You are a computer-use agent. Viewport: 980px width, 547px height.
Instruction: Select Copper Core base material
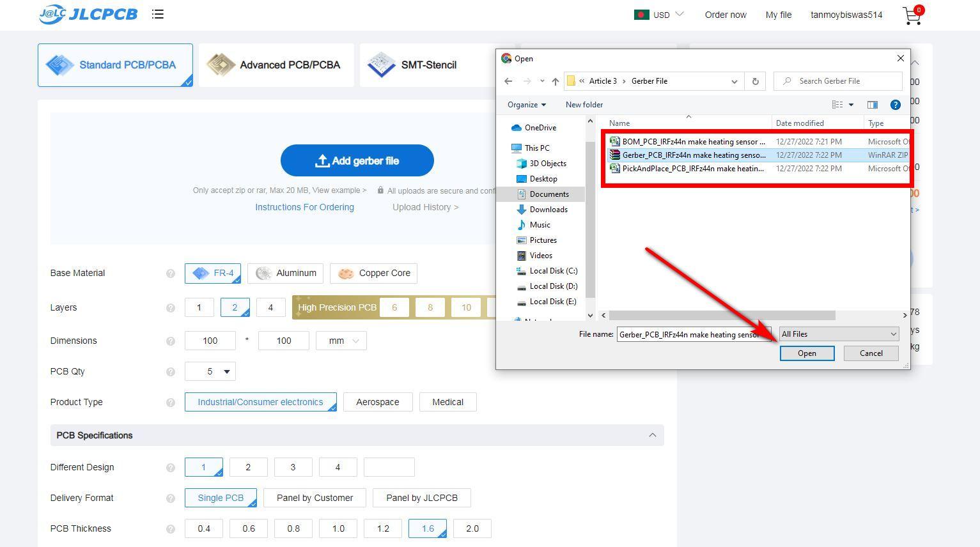click(x=374, y=273)
